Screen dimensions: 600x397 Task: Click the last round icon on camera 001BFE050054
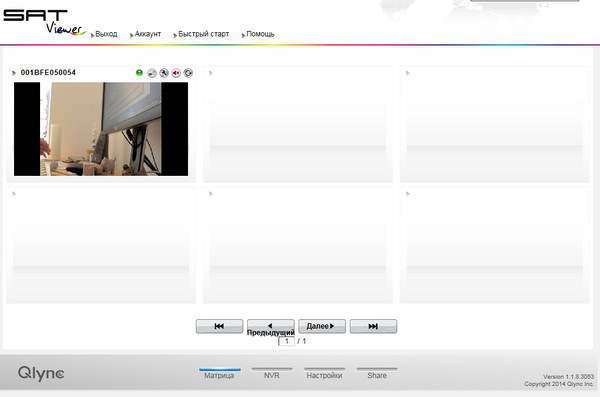point(188,73)
